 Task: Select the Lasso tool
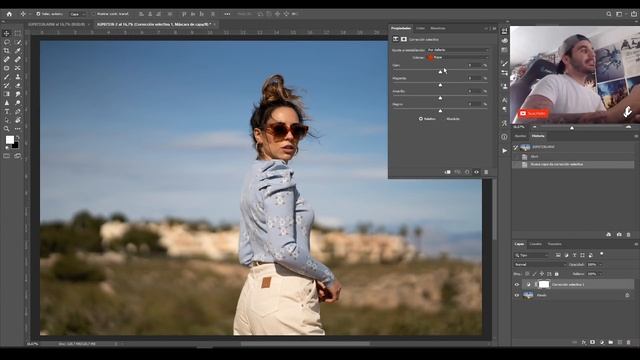tap(7, 42)
